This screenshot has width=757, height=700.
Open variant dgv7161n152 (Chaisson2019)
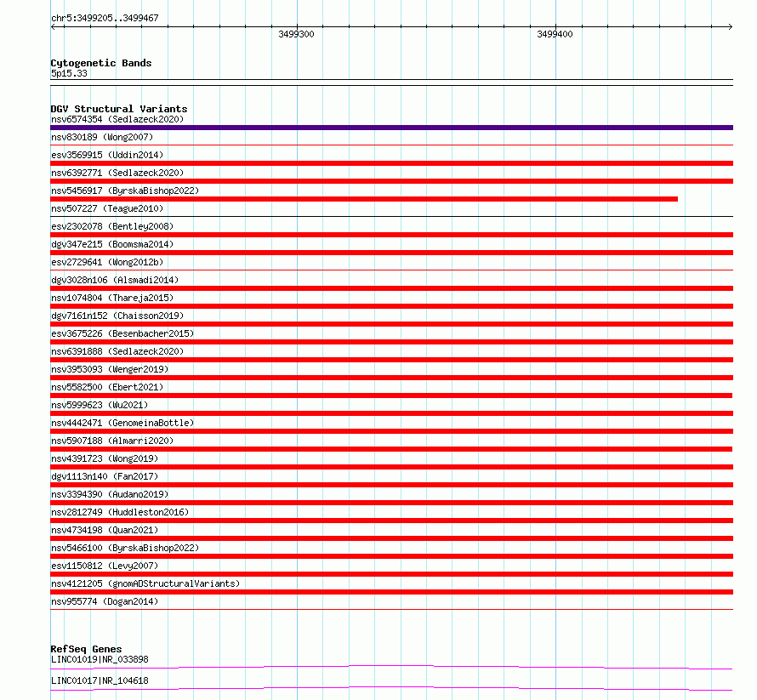coord(117,316)
